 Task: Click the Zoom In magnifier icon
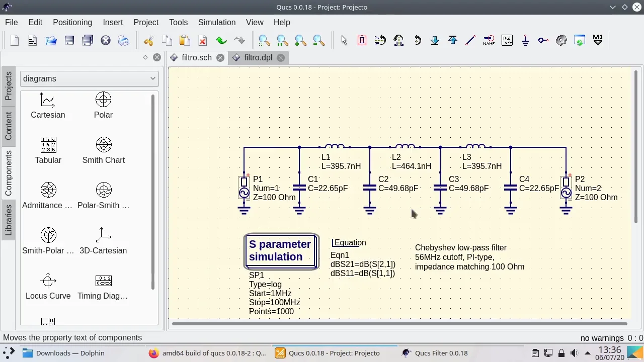pos(300,40)
